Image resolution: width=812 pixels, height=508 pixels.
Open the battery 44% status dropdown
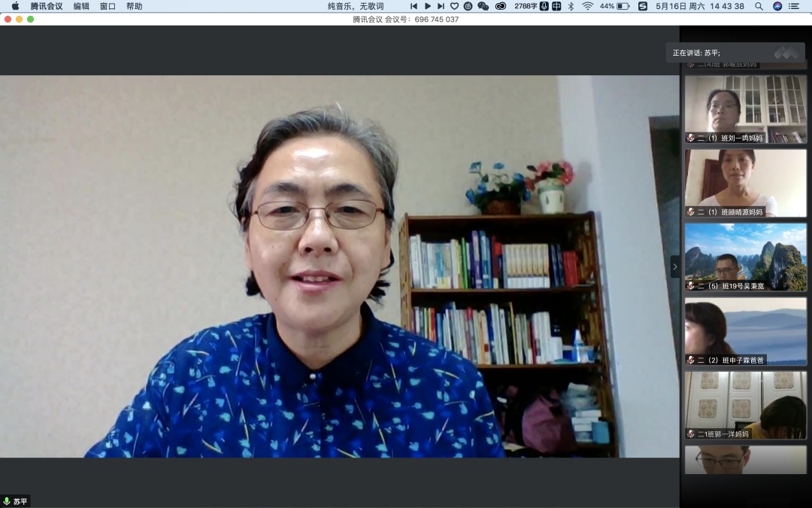[x=615, y=6]
